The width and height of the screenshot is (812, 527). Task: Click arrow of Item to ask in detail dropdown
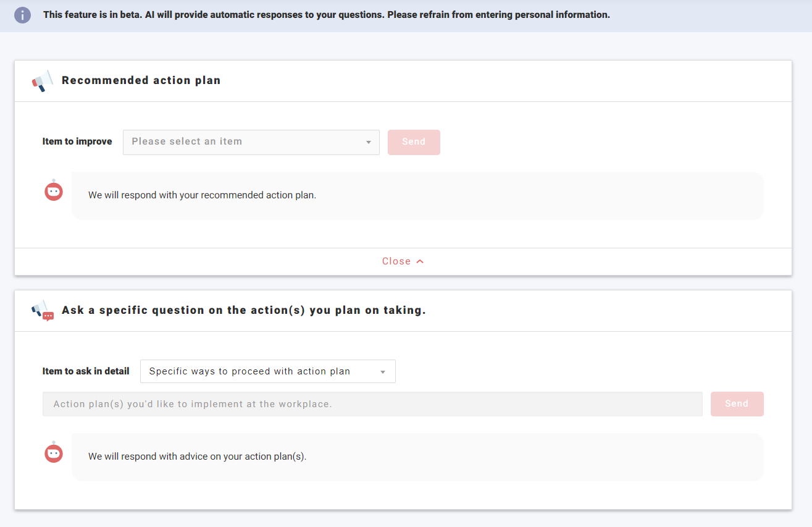click(383, 372)
